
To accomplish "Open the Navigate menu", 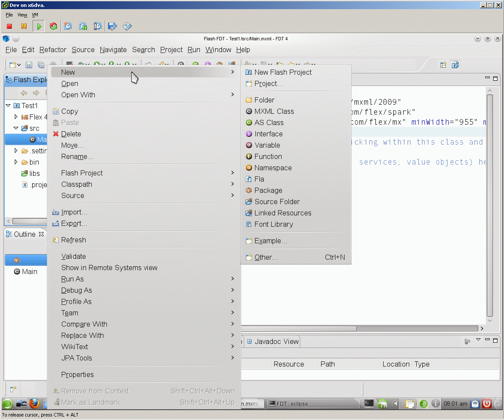I will pyautogui.click(x=113, y=50).
